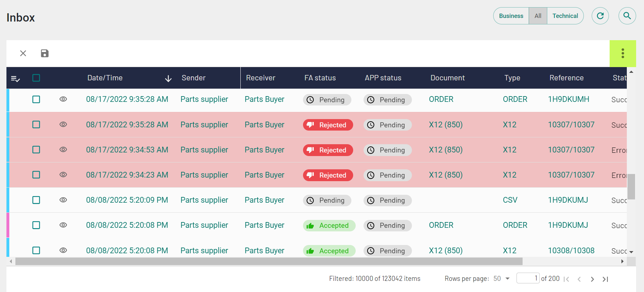Viewport: 644px width, 292px height.
Task: Sort by Date/Time column header
Action: (105, 78)
